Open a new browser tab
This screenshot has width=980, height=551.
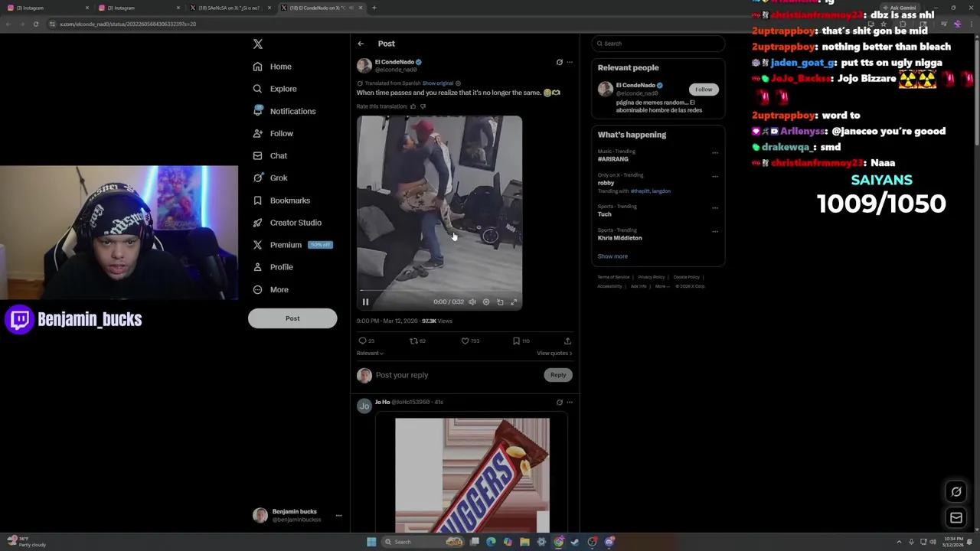point(374,8)
